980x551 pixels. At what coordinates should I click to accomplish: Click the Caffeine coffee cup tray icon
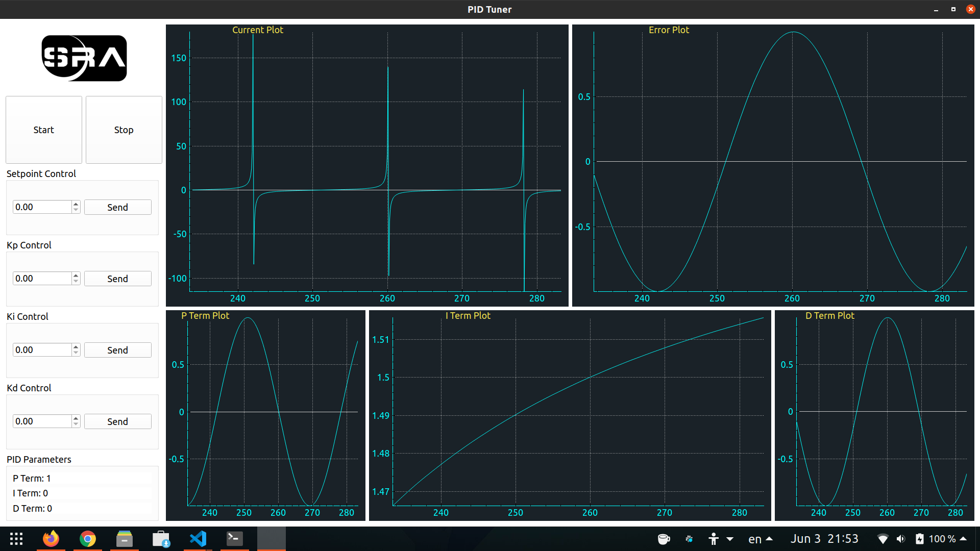click(664, 539)
